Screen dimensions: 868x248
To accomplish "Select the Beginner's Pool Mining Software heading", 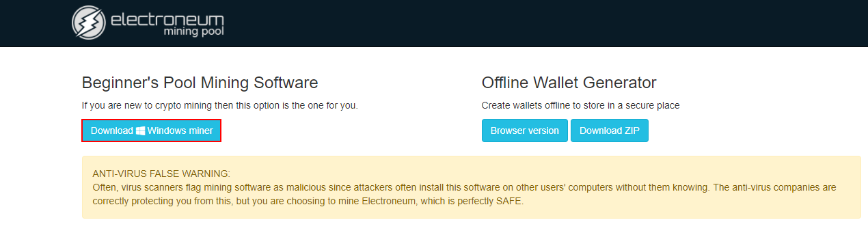I will point(200,83).
